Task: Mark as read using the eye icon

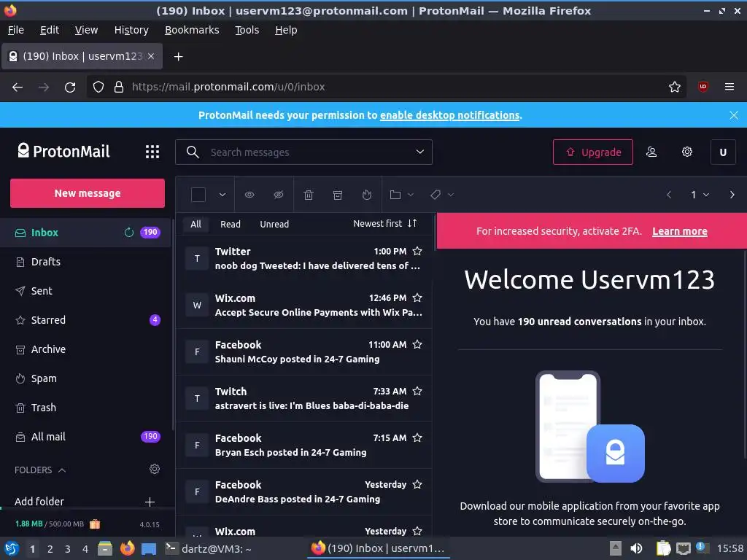Action: [249, 195]
